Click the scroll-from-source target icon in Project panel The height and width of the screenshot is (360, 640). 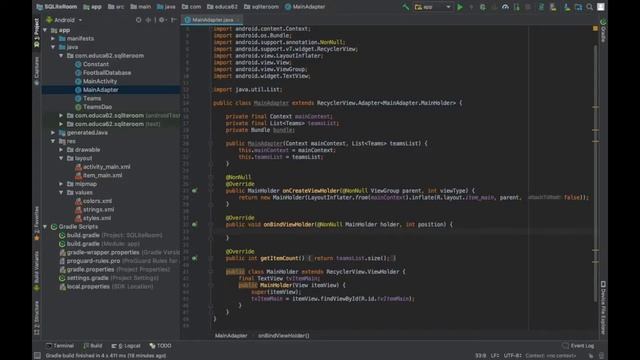[x=138, y=20]
